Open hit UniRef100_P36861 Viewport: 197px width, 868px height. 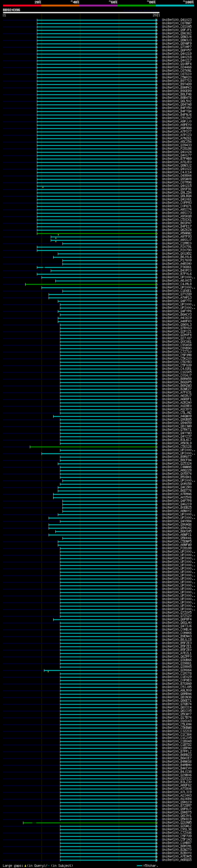point(177,268)
